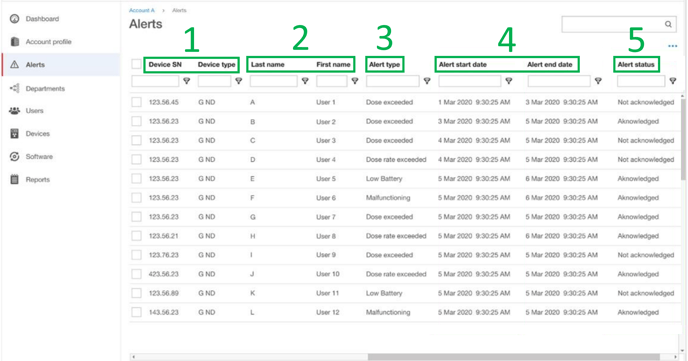Image resolution: width=688 pixels, height=361 pixels.
Task: Click the Alert type filter input
Action: (393, 81)
